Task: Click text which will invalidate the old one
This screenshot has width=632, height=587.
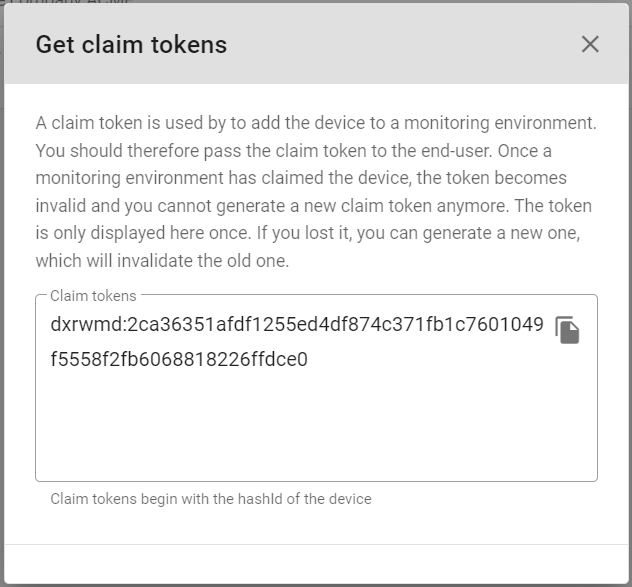Action: tap(162, 260)
